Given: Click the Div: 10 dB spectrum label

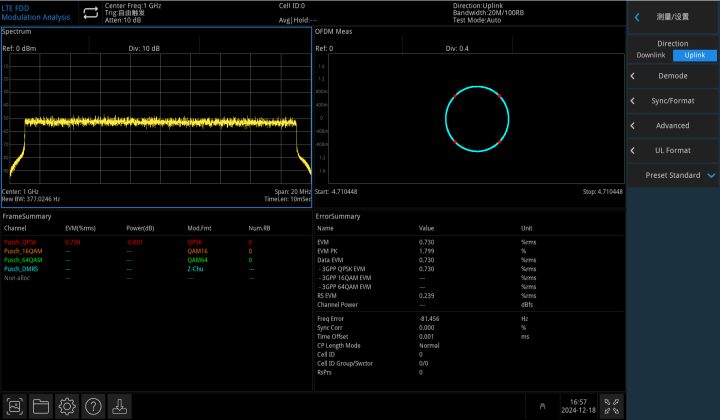Looking at the screenshot, I should click(x=144, y=48).
